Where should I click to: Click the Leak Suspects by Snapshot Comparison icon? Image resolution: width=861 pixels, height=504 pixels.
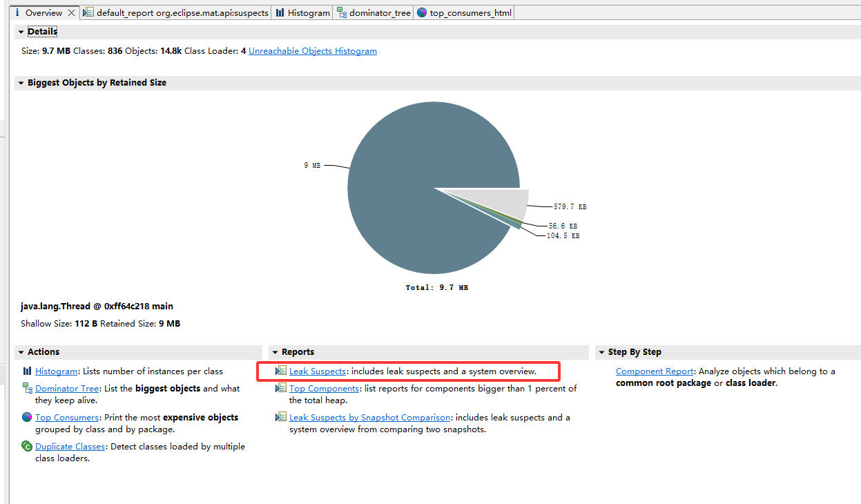[x=281, y=417]
